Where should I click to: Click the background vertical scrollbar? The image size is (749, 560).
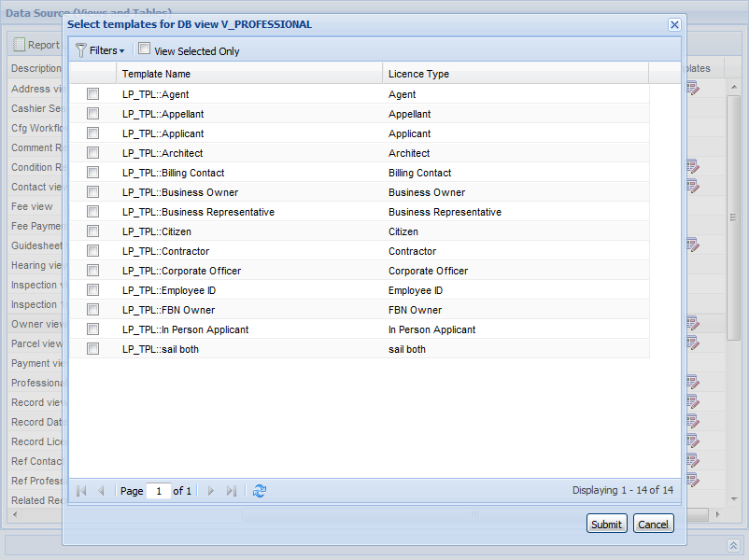coord(734,280)
